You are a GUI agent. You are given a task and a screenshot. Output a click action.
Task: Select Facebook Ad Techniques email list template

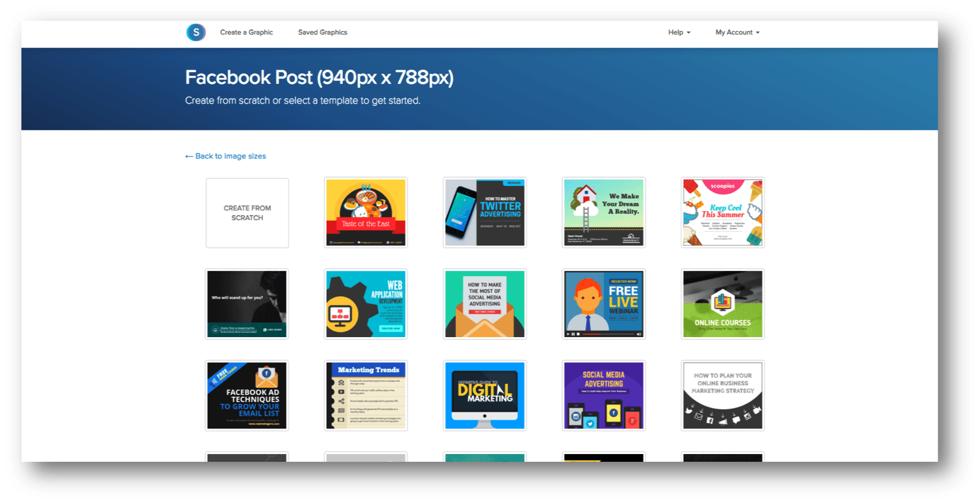pyautogui.click(x=247, y=396)
